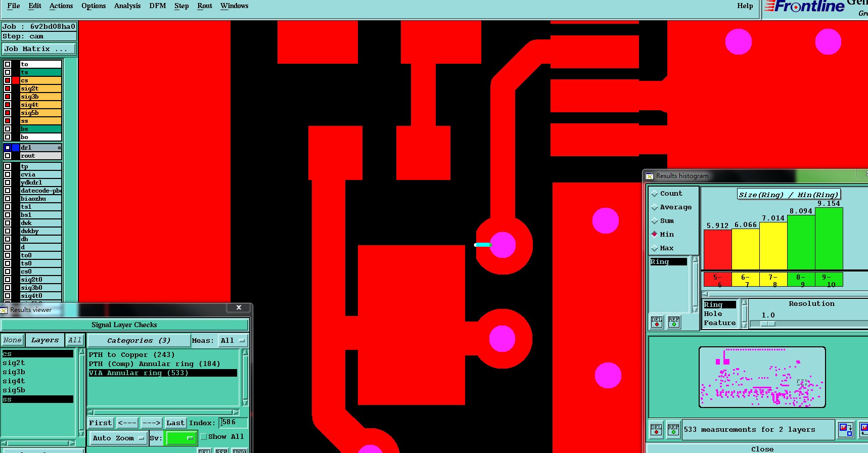Click None button in Layers header
The width and height of the screenshot is (868, 453).
click(x=13, y=340)
